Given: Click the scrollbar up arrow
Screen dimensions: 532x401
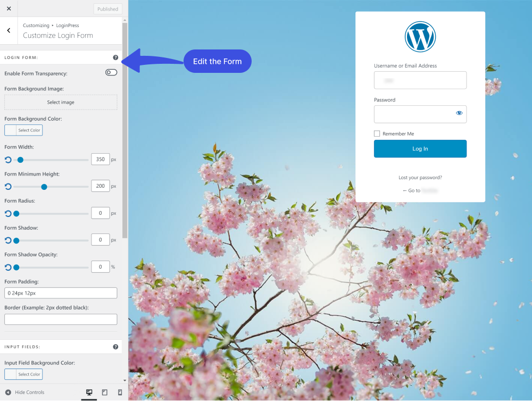Looking at the screenshot, I should 125,20.
